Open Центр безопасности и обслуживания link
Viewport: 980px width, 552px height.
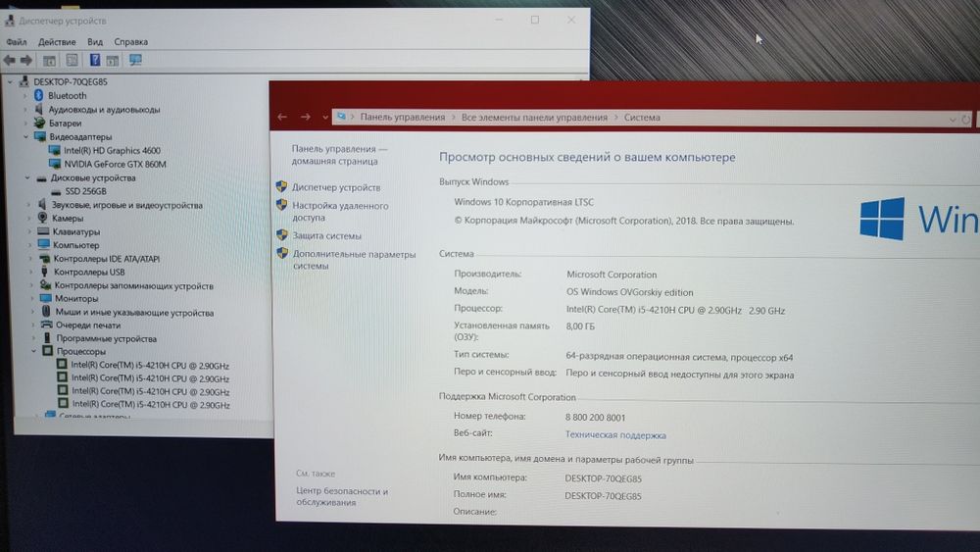pos(342,497)
